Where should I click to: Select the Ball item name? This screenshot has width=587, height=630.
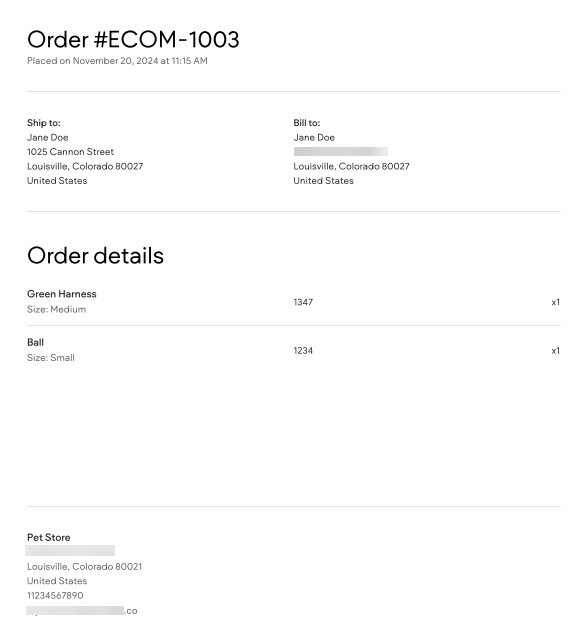(35, 342)
